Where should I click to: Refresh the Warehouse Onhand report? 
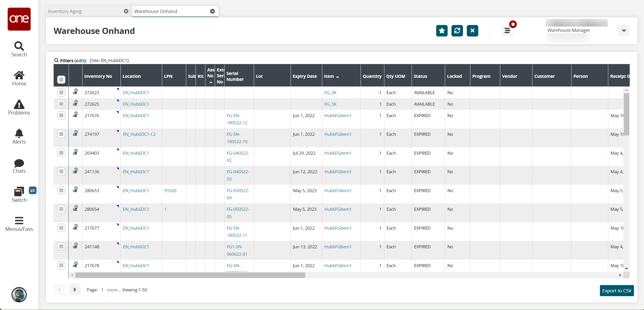457,31
